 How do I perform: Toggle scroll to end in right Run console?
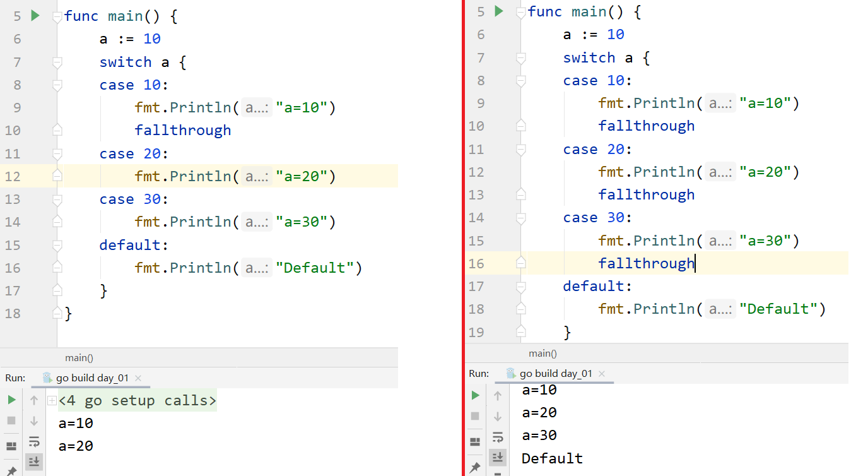click(x=498, y=456)
